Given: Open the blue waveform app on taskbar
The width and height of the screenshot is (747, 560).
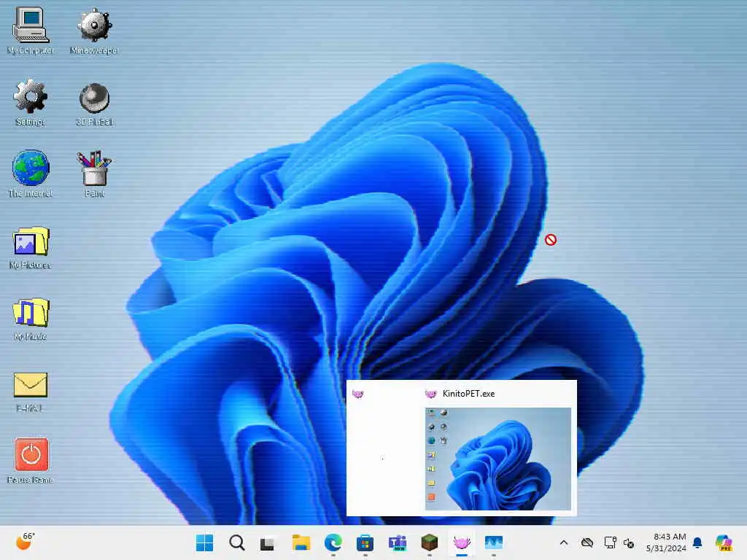Looking at the screenshot, I should 494,542.
